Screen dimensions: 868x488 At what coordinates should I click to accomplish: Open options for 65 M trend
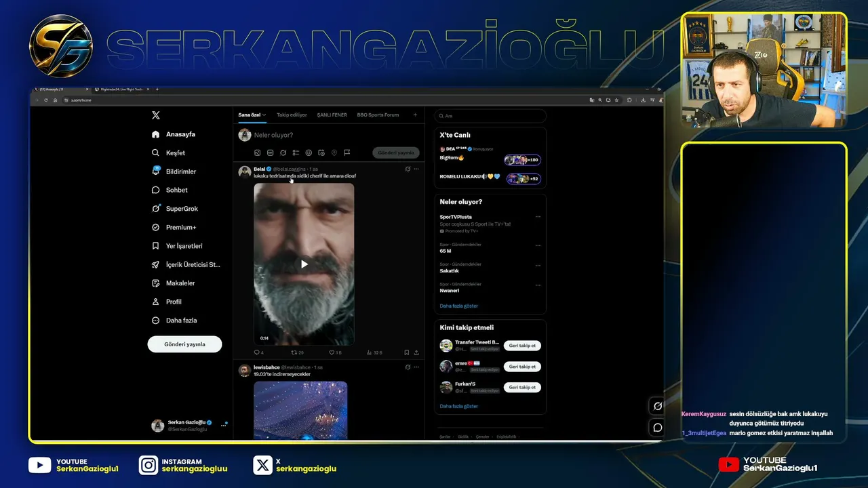(538, 245)
